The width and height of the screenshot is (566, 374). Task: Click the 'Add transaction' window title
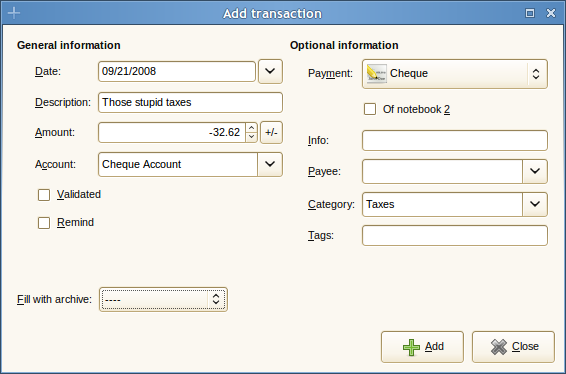coord(272,13)
